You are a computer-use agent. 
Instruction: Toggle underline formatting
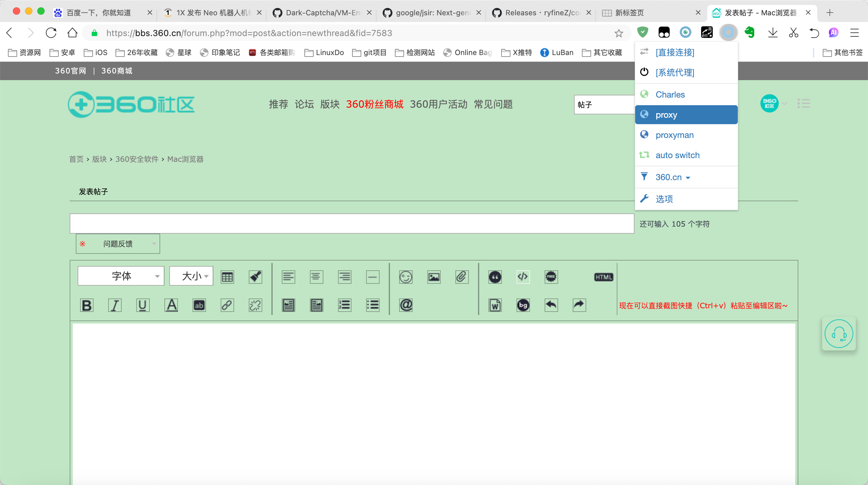point(143,305)
